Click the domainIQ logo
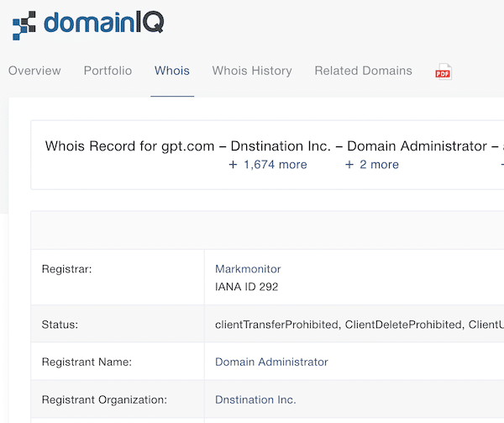The height and width of the screenshot is (423, 504). (x=88, y=24)
